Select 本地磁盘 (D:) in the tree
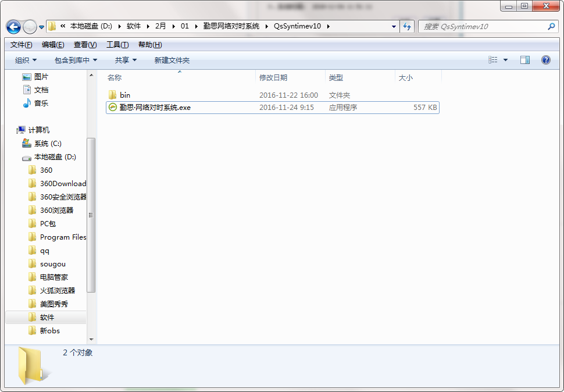This screenshot has height=392, width=564. point(49,157)
